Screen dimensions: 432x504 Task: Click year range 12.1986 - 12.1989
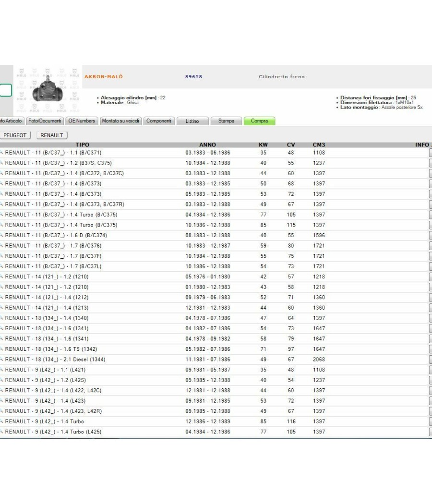click(x=208, y=421)
